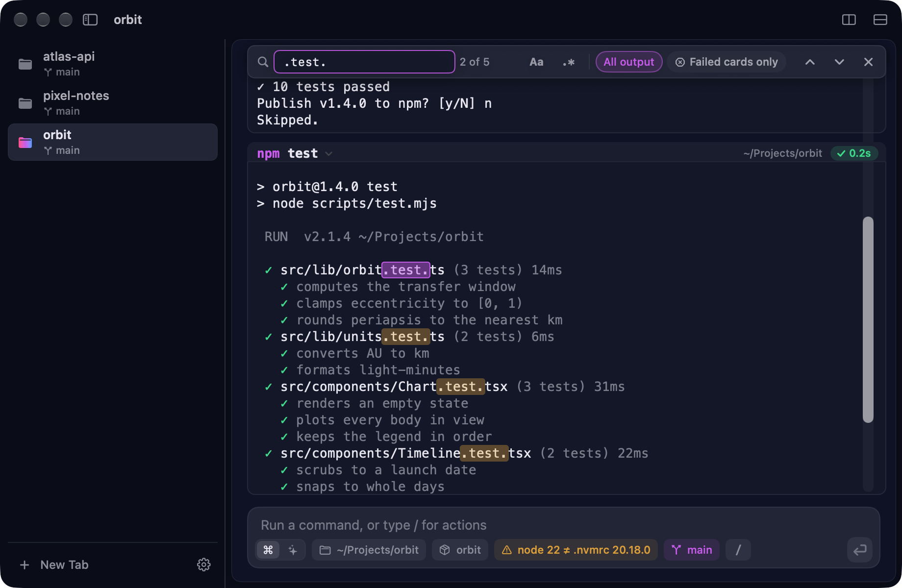902x588 pixels.
Task: Click the orbit package chip
Action: click(460, 550)
